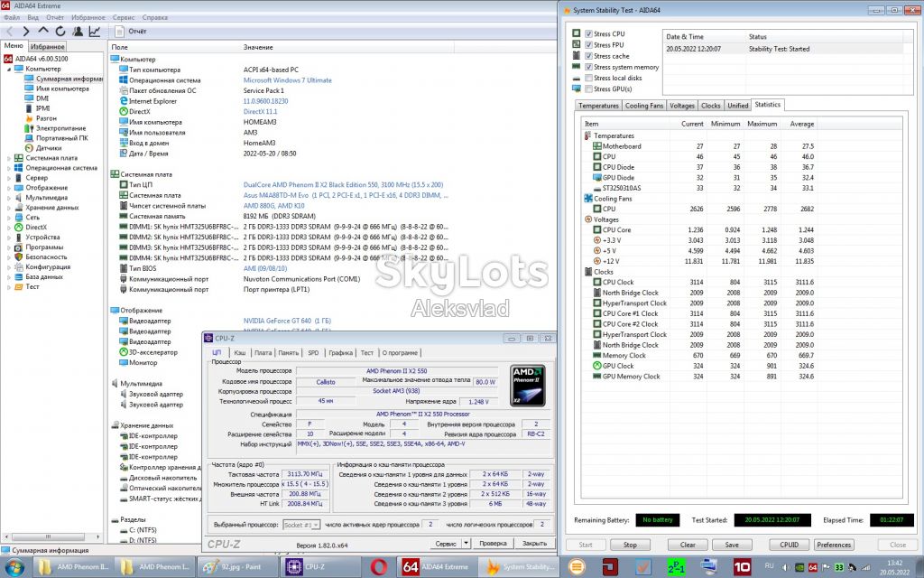Expand the Операционная система tree node
Viewport: 924px width, 578px height.
click(x=9, y=168)
